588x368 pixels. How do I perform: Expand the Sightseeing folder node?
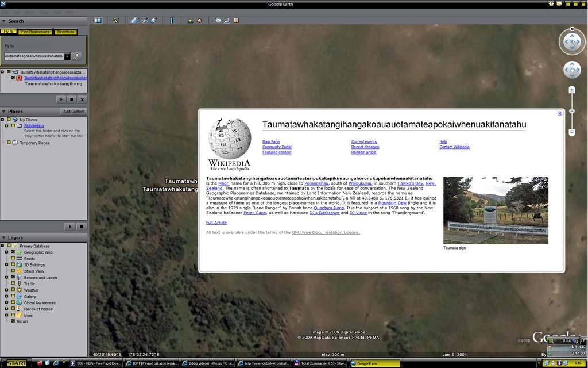point(6,125)
